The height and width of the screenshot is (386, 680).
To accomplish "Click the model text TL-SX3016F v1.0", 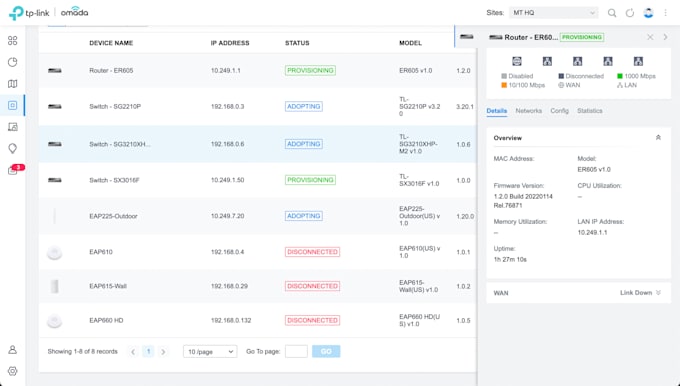I will point(419,180).
